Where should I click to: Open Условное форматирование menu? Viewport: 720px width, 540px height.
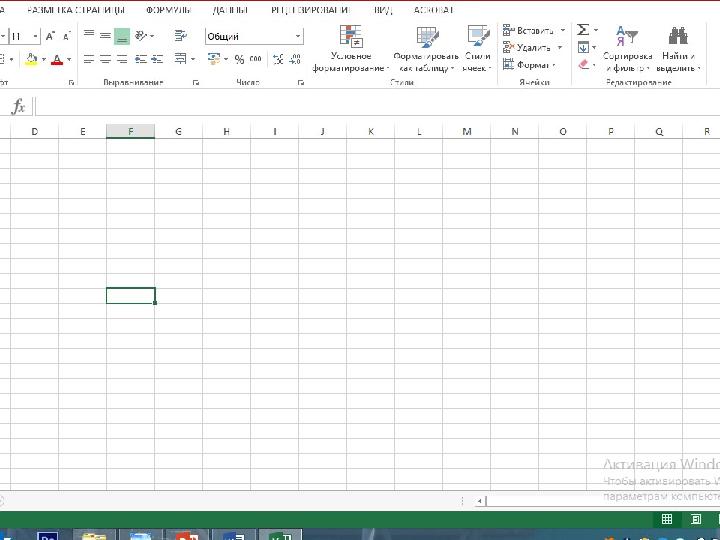(x=351, y=49)
